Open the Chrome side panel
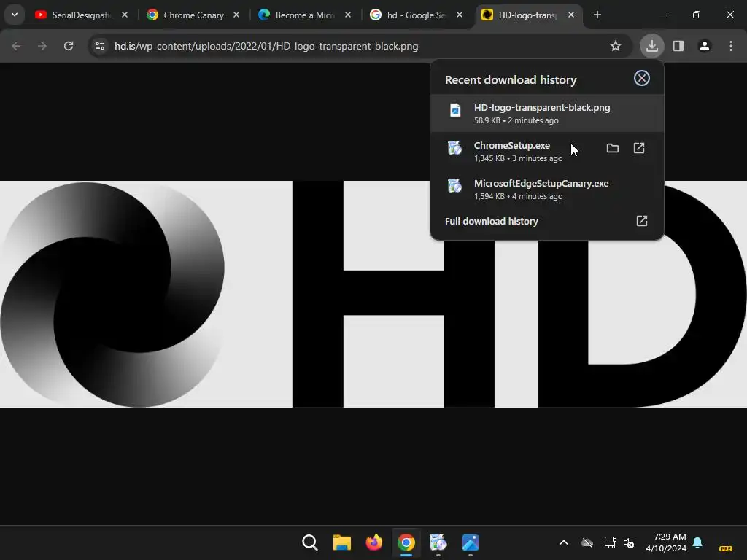Viewport: 747px width, 560px height. 678,46
